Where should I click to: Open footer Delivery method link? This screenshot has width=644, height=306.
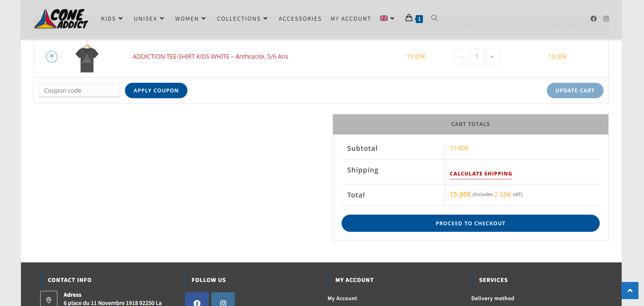[x=493, y=298]
